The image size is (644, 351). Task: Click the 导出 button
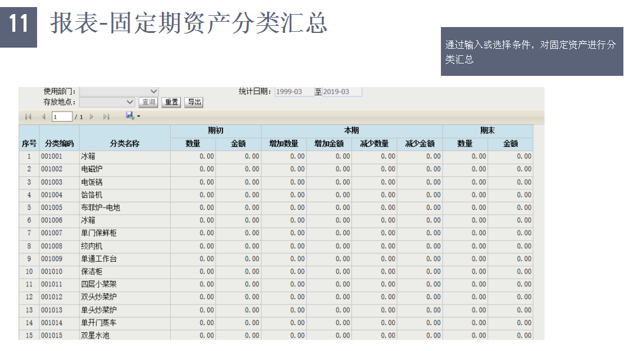pyautogui.click(x=194, y=102)
